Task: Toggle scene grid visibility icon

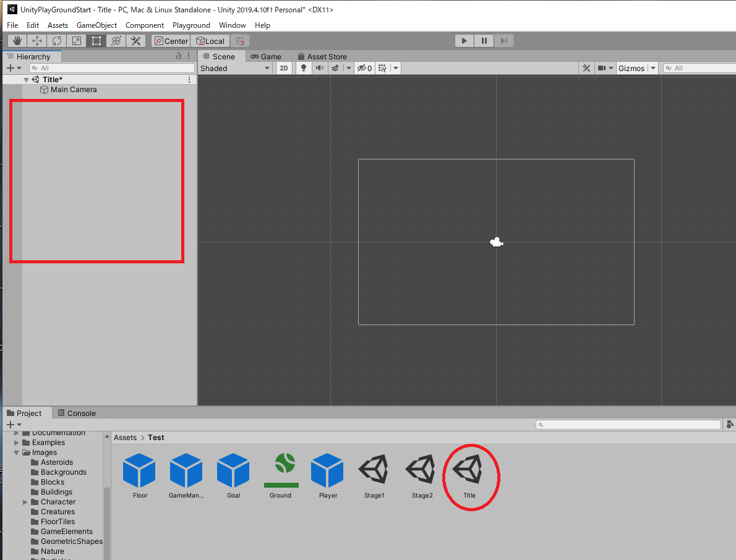Action: pos(383,69)
